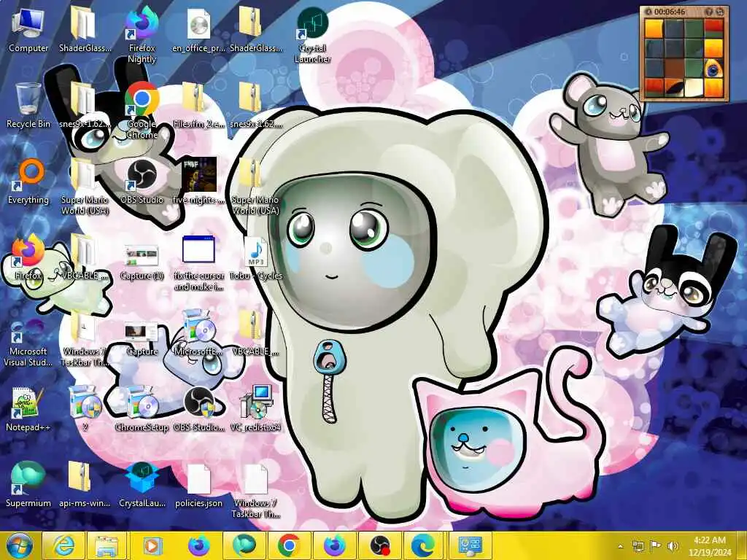This screenshot has height=560, width=747.
Task: Click the brown puzzle tile
Action: pos(674,68)
